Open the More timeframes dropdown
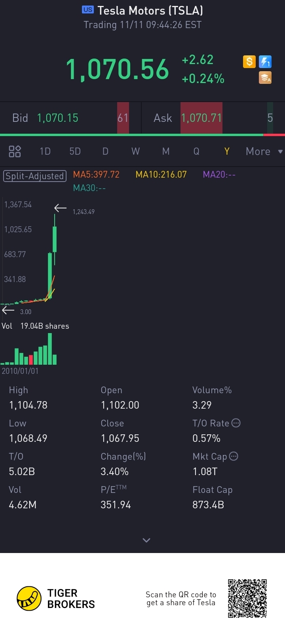This screenshot has height=644, width=285. 264,151
